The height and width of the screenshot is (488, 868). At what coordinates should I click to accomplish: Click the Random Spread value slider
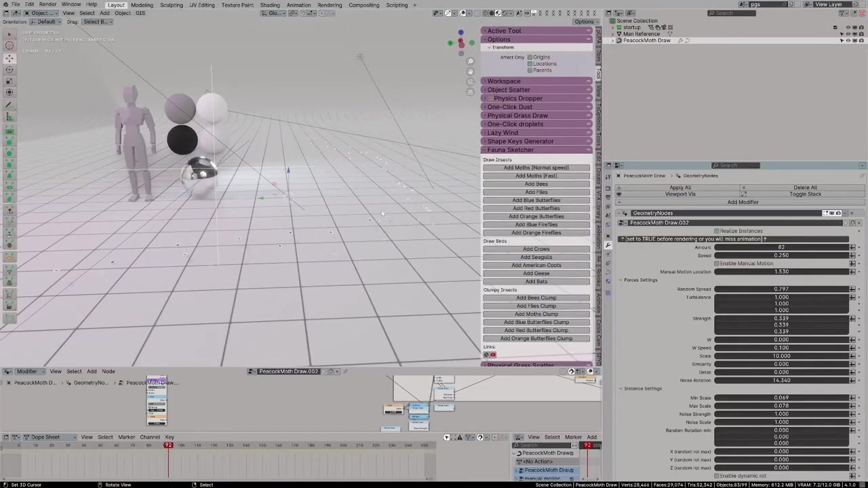[x=781, y=289]
